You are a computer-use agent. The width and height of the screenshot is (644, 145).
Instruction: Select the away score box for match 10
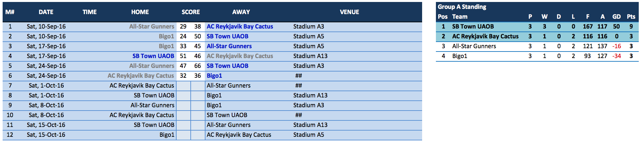tap(198, 115)
